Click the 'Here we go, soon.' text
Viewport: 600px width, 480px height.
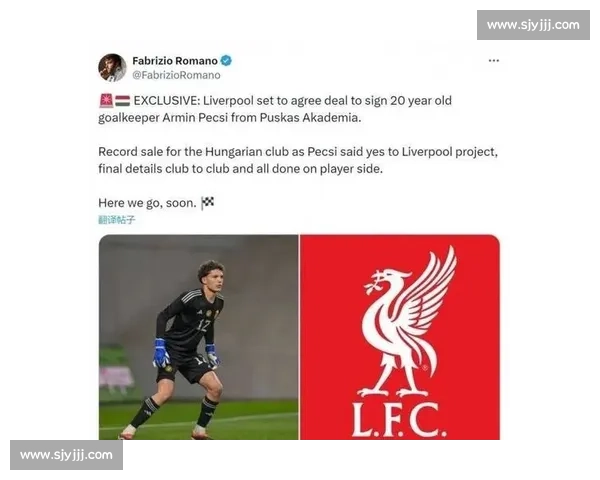pyautogui.click(x=147, y=203)
